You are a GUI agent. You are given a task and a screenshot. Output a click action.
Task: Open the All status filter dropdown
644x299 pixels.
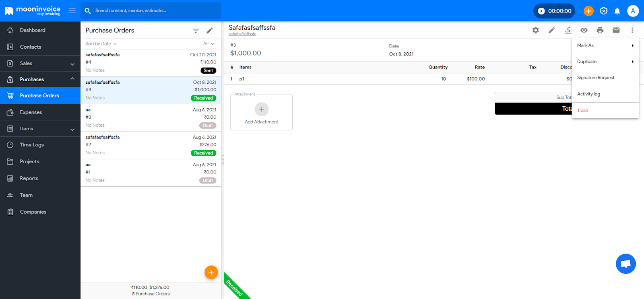click(x=208, y=43)
